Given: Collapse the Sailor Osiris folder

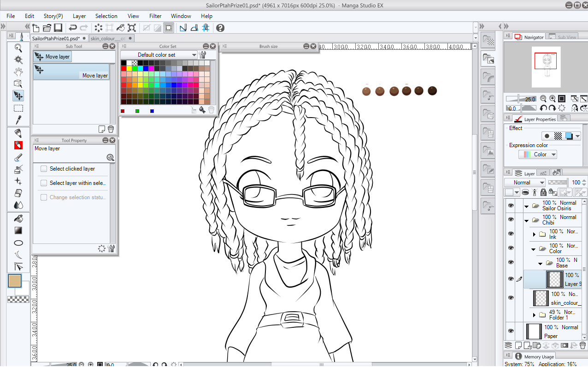Looking at the screenshot, I should [526, 206].
